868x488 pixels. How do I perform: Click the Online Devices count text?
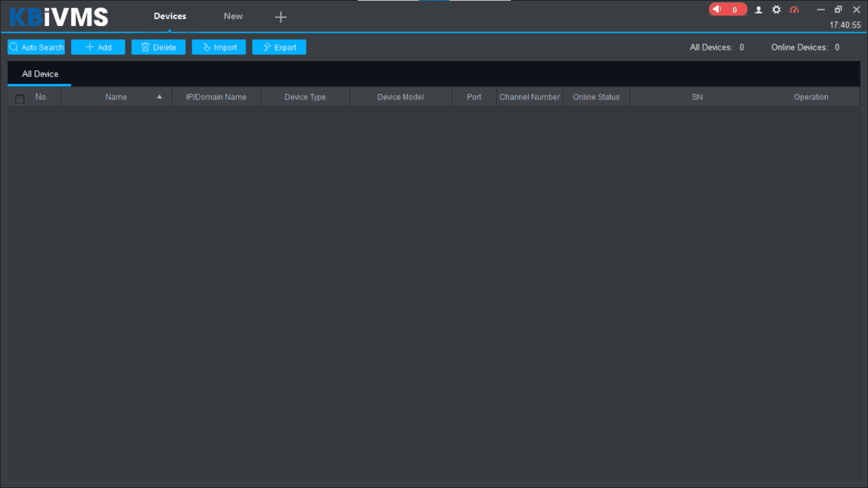(806, 47)
